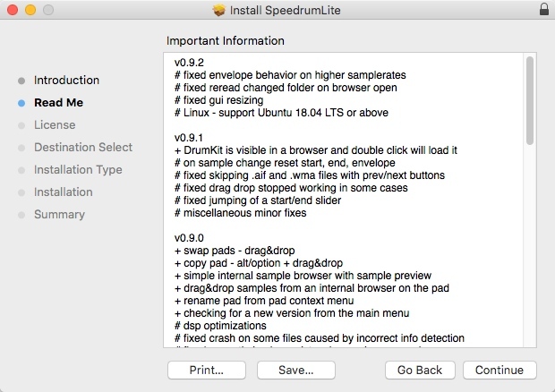Click the Summary step label
Screen dimensions: 555x392
[59, 215]
